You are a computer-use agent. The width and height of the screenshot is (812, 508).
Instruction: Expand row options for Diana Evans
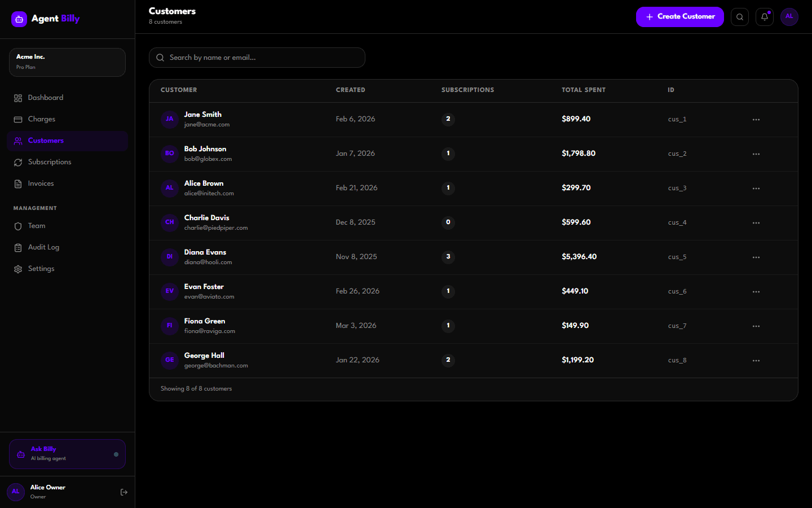coord(756,257)
